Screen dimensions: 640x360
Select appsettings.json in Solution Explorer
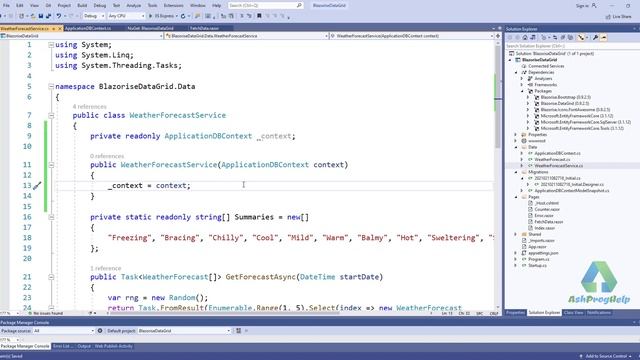543,253
